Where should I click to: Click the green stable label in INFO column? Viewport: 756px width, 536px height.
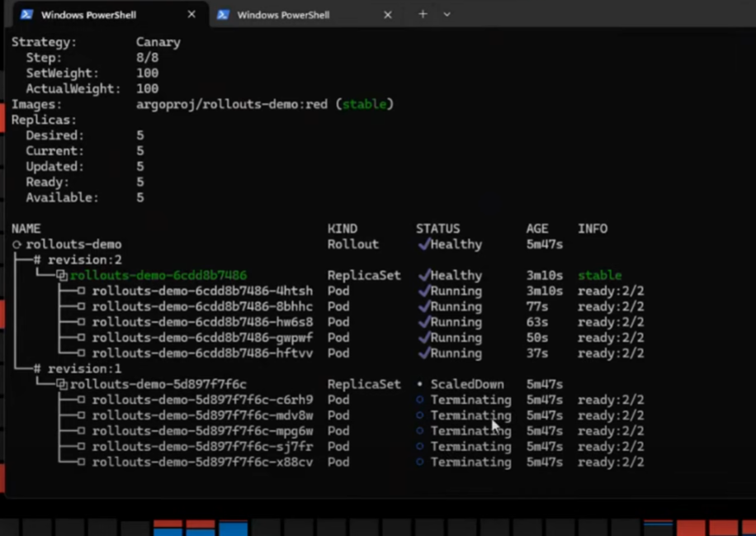(x=600, y=276)
